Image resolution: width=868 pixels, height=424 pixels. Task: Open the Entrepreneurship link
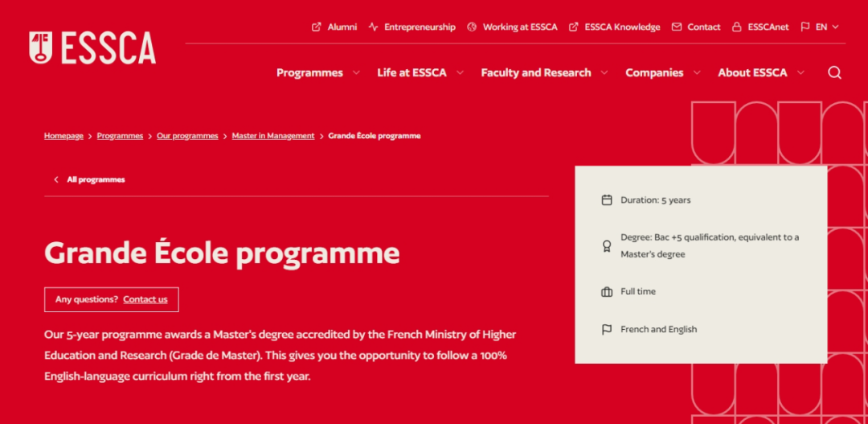click(x=420, y=27)
